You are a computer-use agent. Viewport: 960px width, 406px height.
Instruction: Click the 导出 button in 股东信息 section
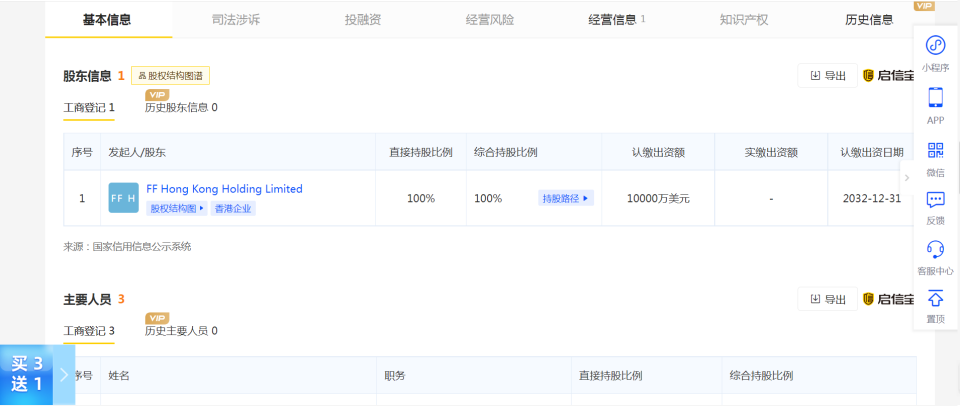827,76
